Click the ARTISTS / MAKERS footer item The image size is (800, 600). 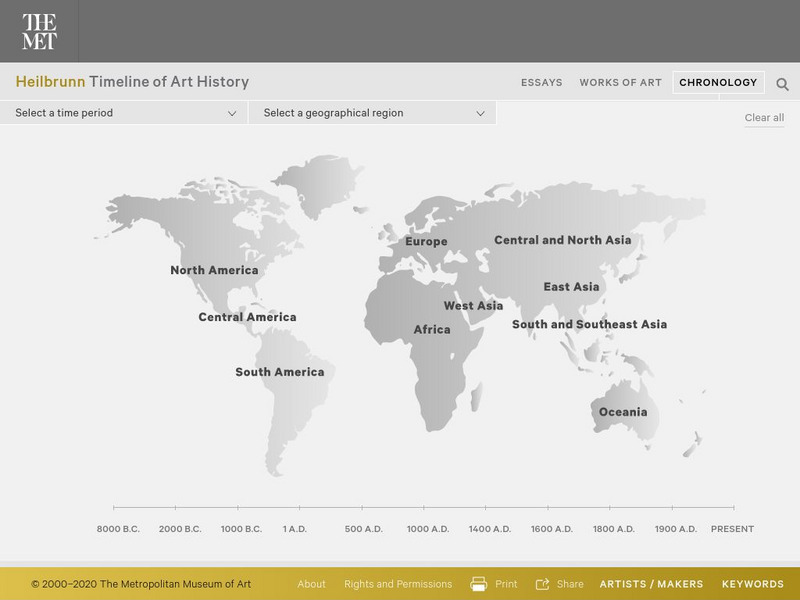(x=651, y=583)
